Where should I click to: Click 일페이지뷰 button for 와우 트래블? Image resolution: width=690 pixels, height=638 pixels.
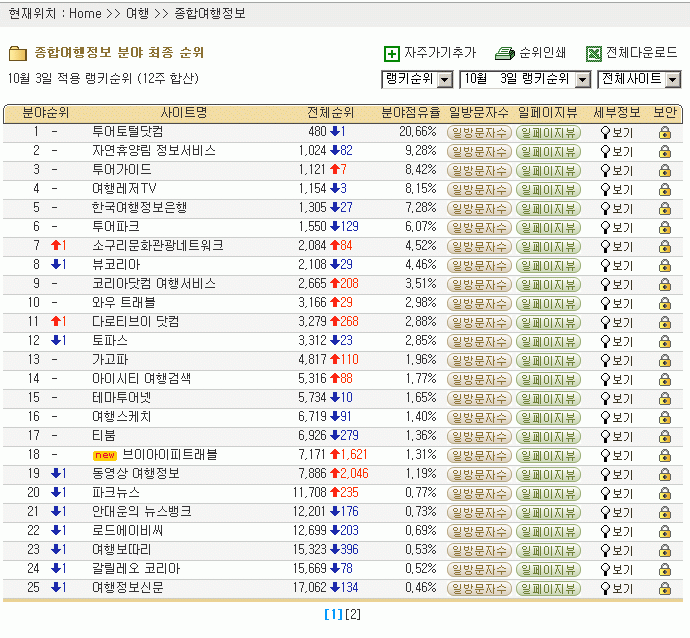pyautogui.click(x=548, y=303)
